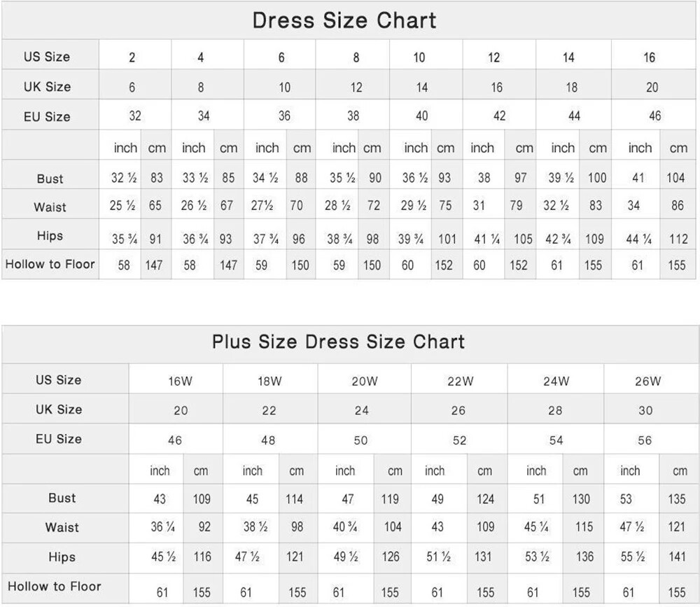
Task: Click the "Dress Size Chart" title
Action: (x=344, y=20)
